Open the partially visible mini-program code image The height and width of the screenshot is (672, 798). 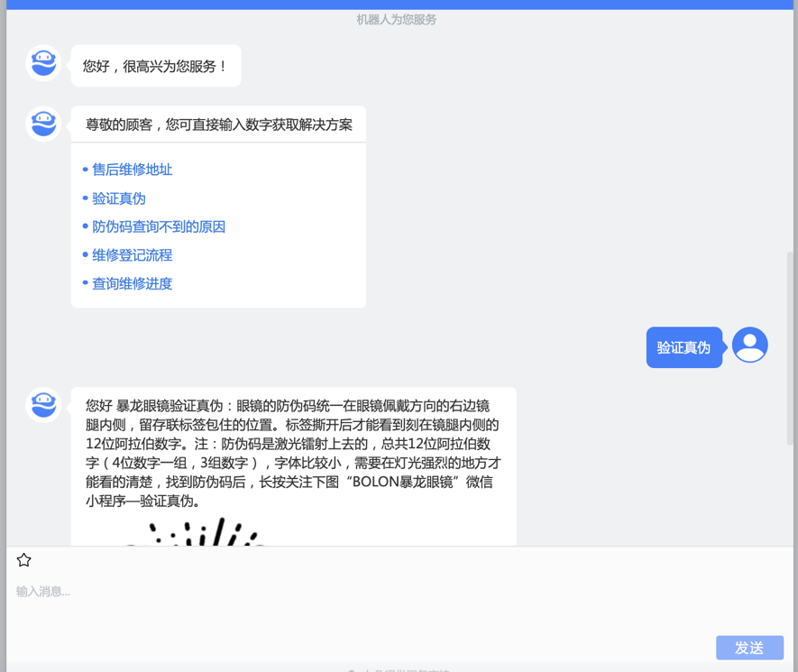point(194,532)
